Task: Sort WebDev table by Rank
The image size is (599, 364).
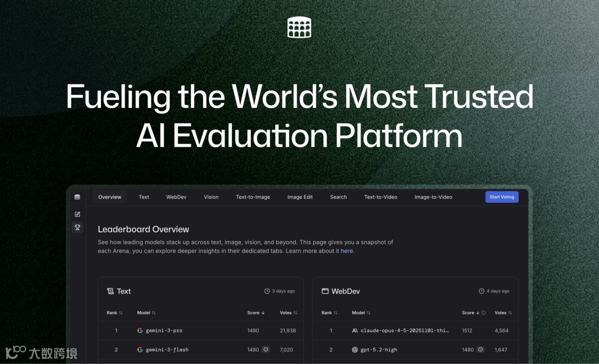Action: click(x=329, y=313)
